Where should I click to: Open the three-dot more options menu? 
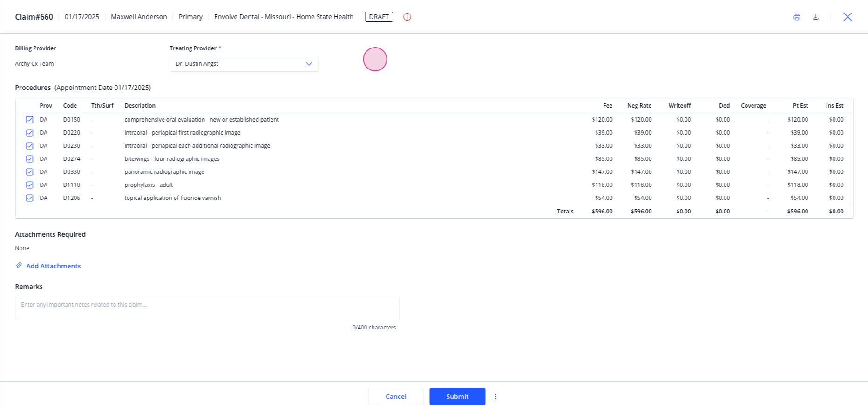(495, 397)
